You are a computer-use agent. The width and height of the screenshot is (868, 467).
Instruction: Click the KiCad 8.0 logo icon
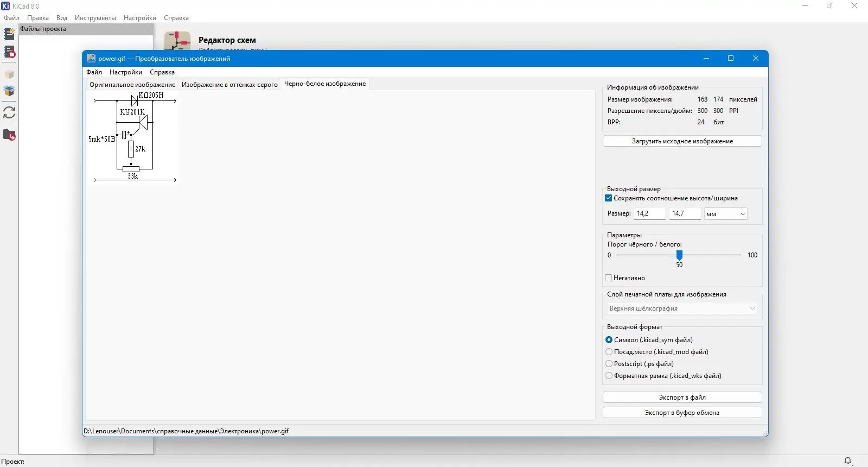[x=6, y=6]
